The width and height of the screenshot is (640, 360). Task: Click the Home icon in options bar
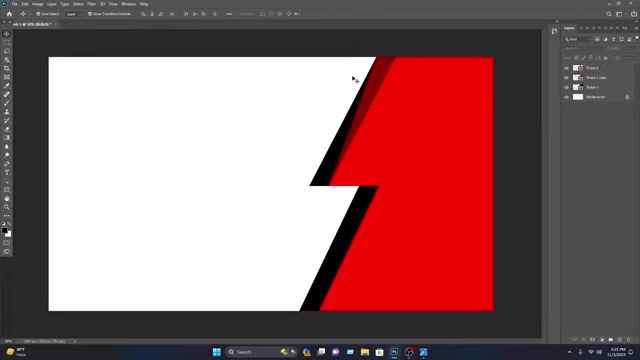9,14
